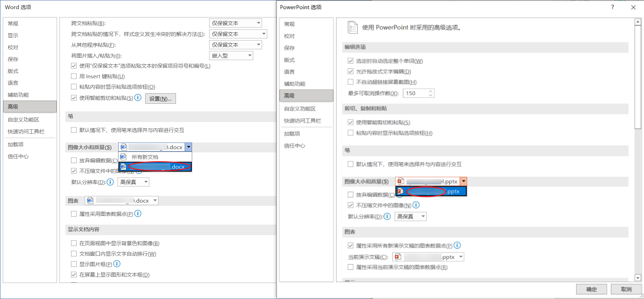644x299 pixels.
Task: Toggle PowerPoint 允许拖放式文字编辑 checkbox
Action: [x=351, y=71]
